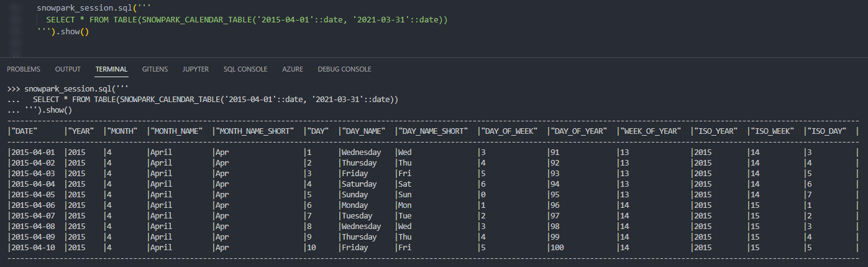Open the PROBLEMS panel tab
The height and width of the screenshot is (267, 868).
pos(24,69)
